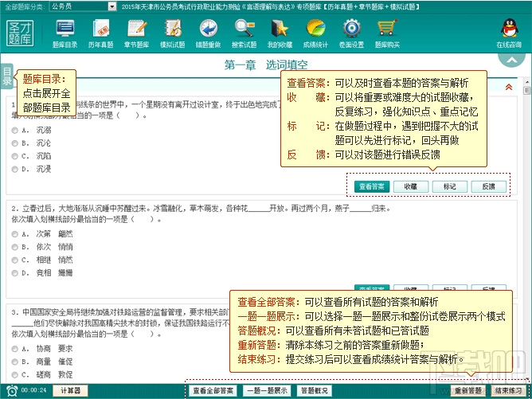Click 查看全部答案 in bottom bar

pos(213,391)
